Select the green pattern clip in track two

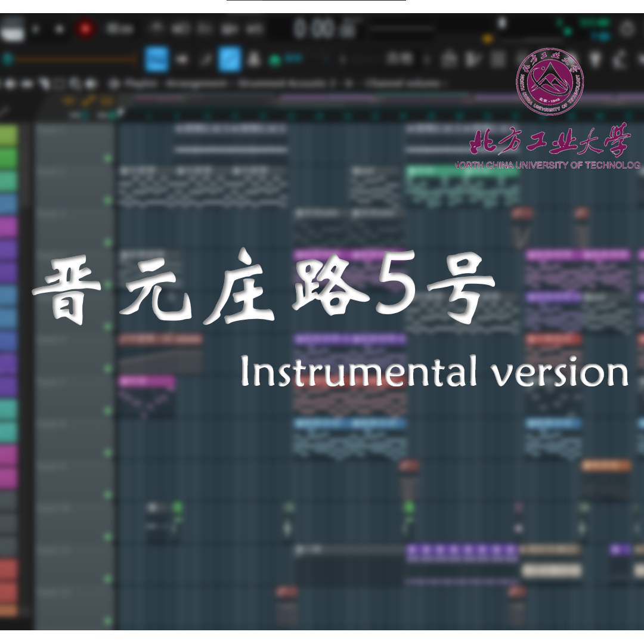(462, 171)
